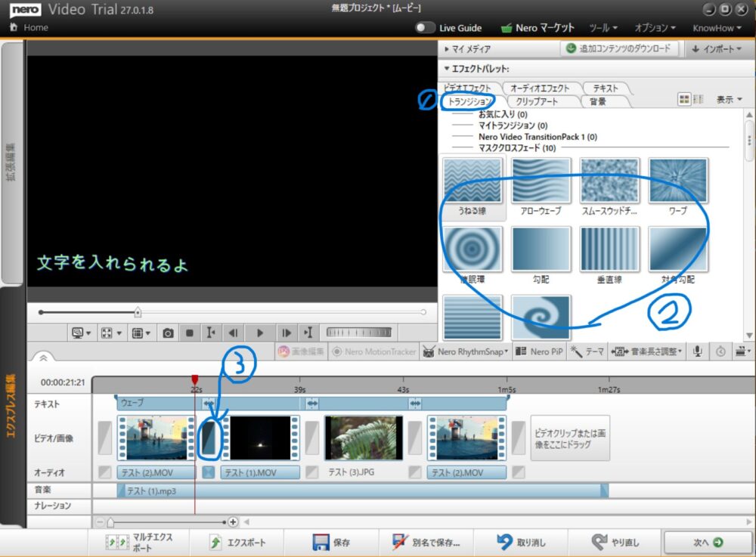This screenshot has height=557, width=756.
Task: Play the preview video
Action: click(x=259, y=333)
